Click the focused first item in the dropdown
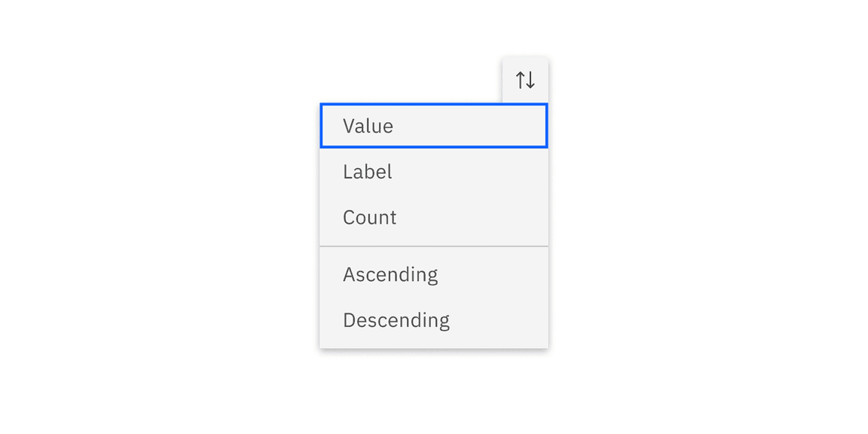Image resolution: width=868 pixels, height=434 pixels. tap(433, 126)
